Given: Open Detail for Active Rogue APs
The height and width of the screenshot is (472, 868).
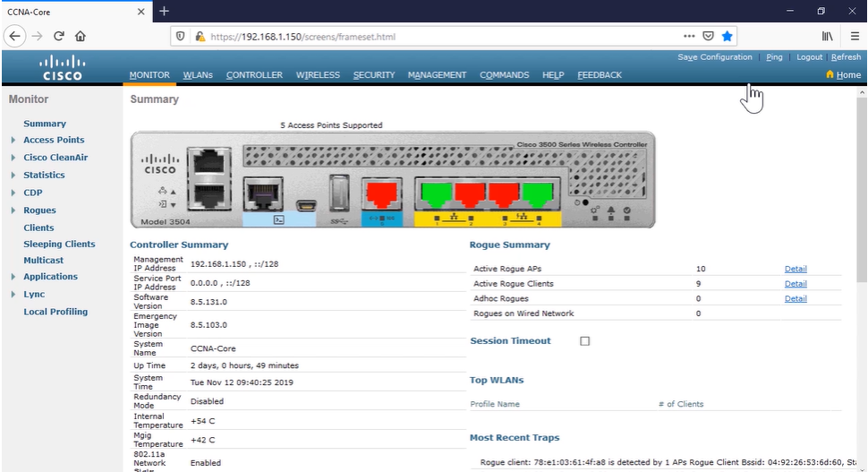Looking at the screenshot, I should [x=796, y=269].
